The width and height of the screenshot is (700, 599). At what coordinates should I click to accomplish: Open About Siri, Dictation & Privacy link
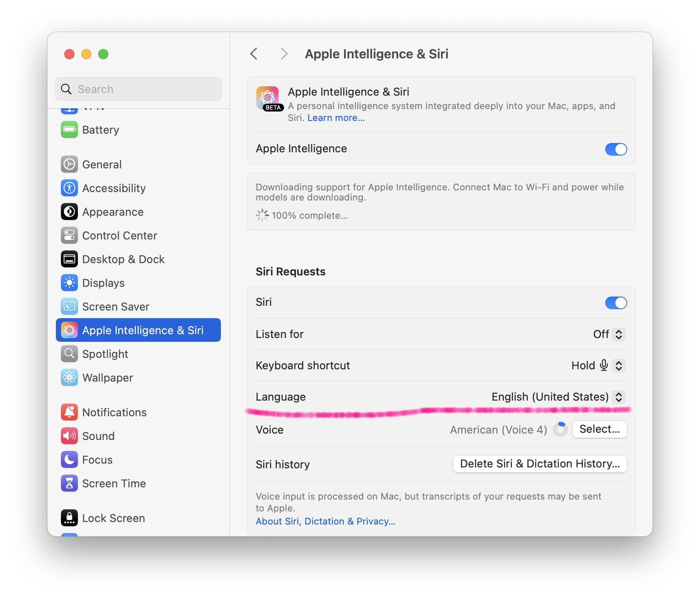pyautogui.click(x=325, y=522)
